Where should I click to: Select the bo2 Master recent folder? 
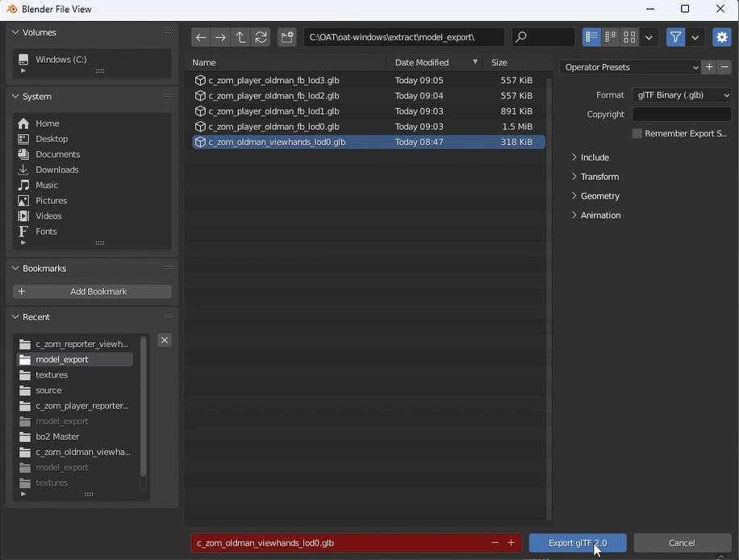[57, 437]
